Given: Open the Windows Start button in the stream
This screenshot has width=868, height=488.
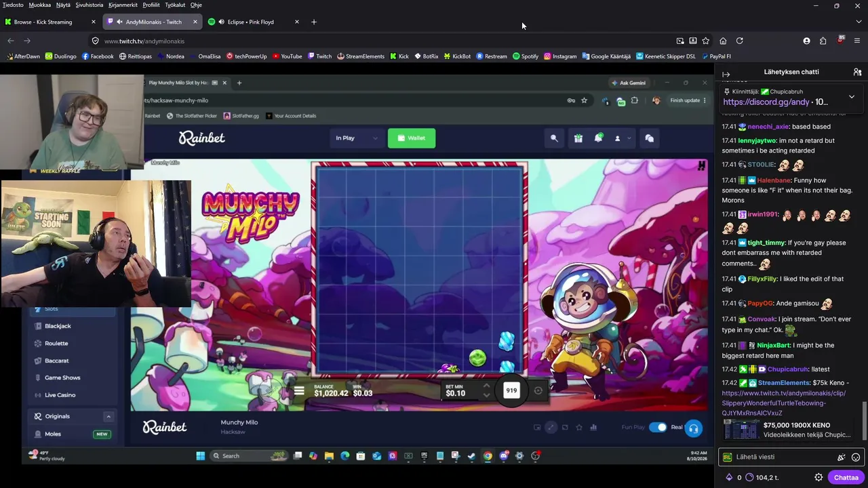Looking at the screenshot, I should (201, 456).
